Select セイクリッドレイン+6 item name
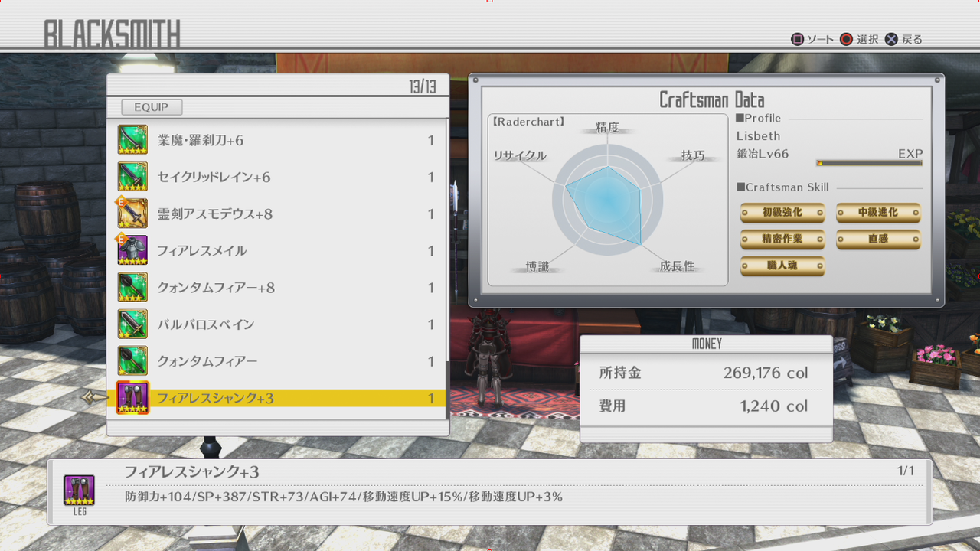This screenshot has height=551, width=980. [x=214, y=178]
